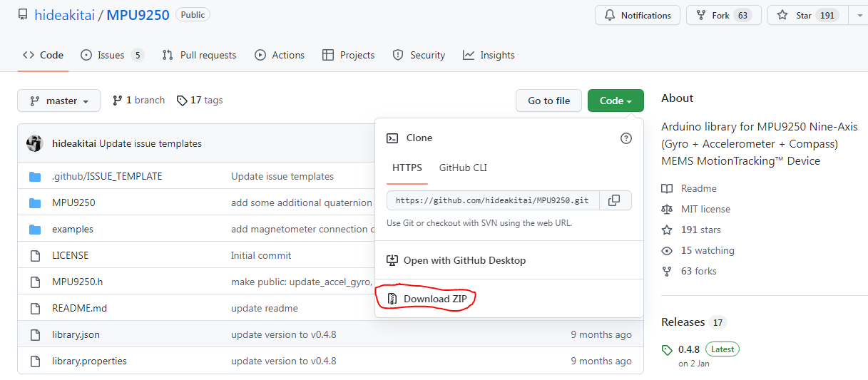Viewport: 868px width, 380px height.
Task: Click hideakitai's avatar thumbnail
Action: coord(35,143)
